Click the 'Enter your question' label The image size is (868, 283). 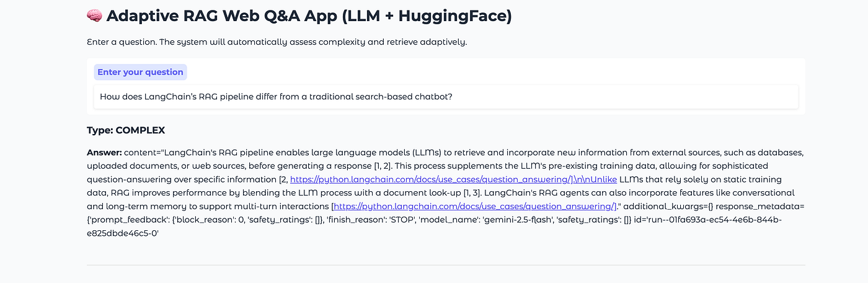point(140,72)
